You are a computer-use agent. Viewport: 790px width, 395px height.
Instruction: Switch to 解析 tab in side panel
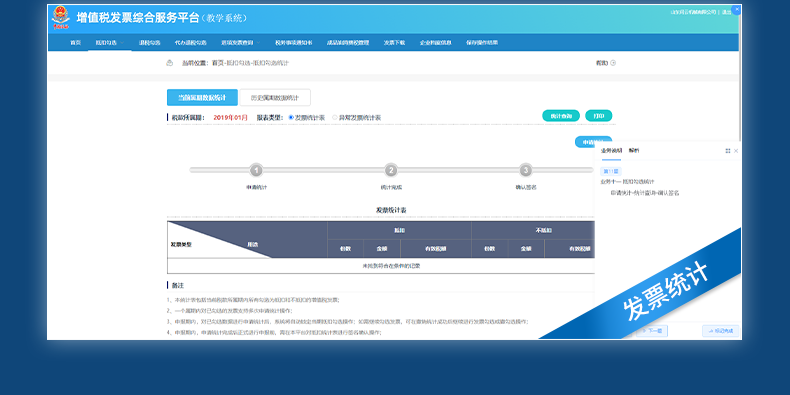click(x=634, y=151)
